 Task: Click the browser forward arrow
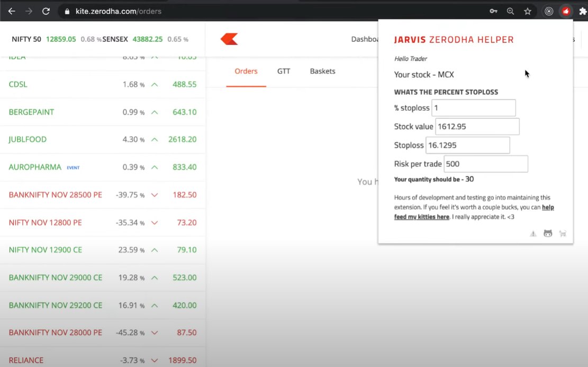pos(29,11)
